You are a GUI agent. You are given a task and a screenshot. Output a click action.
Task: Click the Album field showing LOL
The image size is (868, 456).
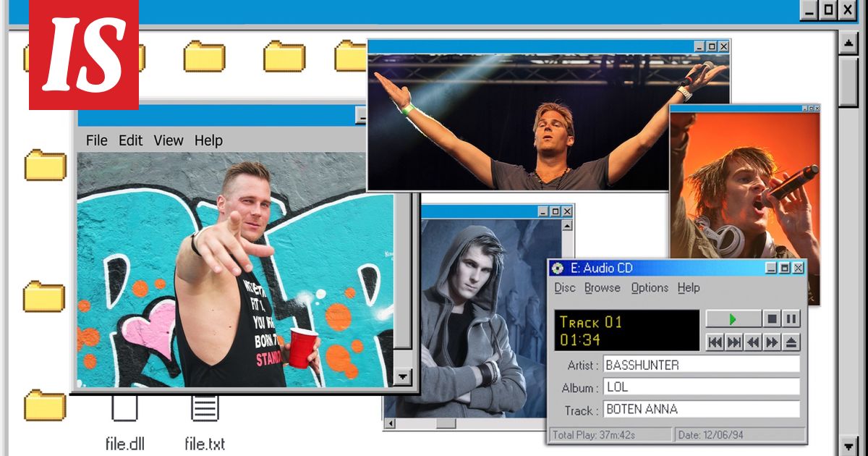click(x=702, y=387)
